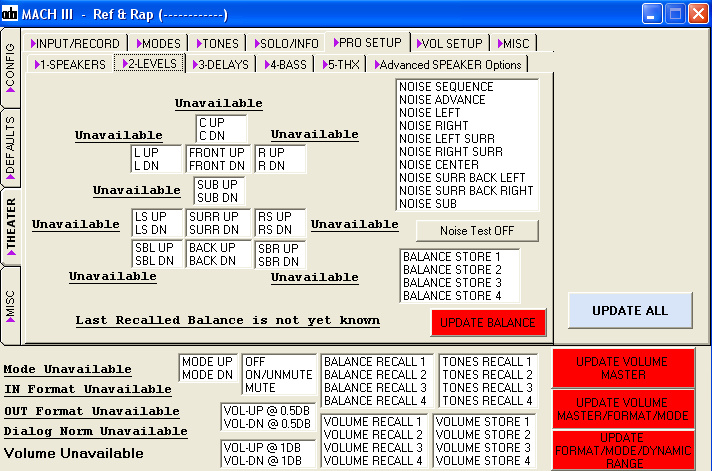
Task: Open the vertical DEFAULTS side tab
Action: coord(10,147)
